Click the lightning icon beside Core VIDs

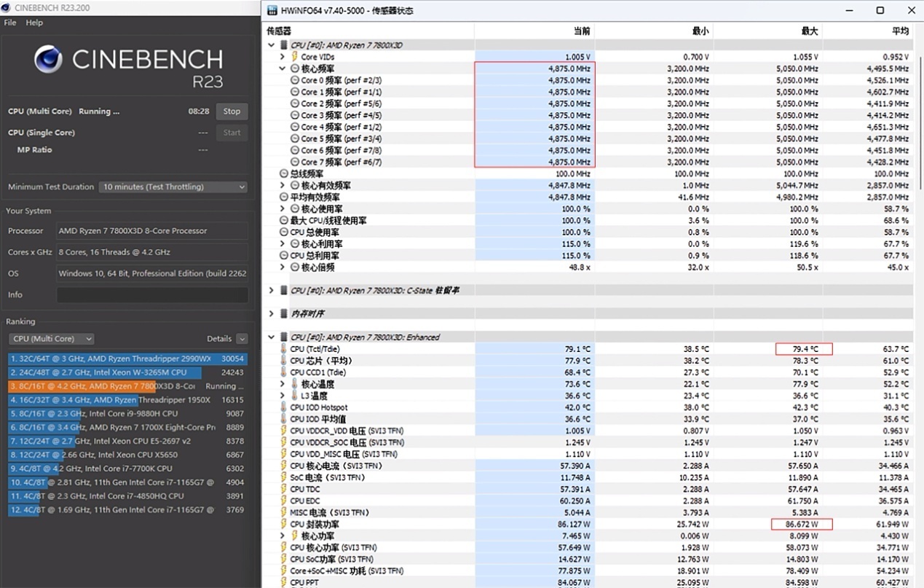click(x=294, y=57)
